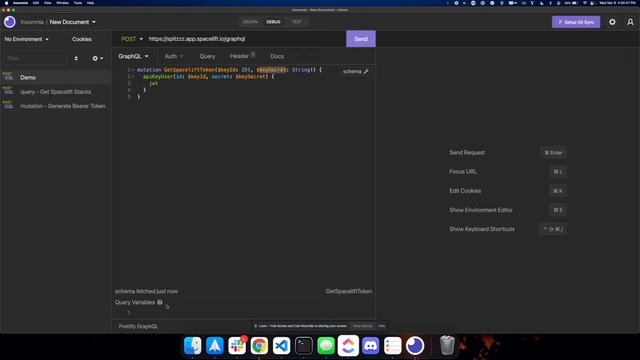
Task: Open Finder from the dock
Action: coord(193,346)
